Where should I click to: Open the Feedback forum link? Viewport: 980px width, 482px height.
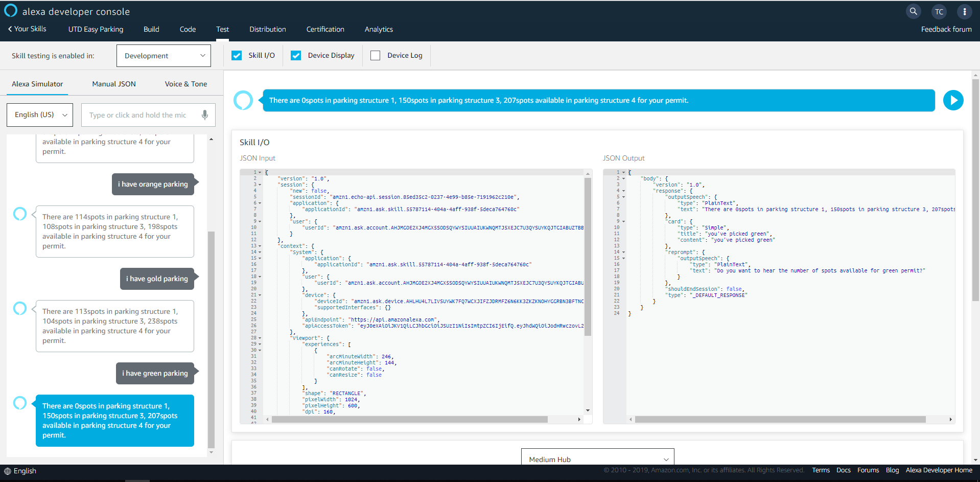(946, 29)
